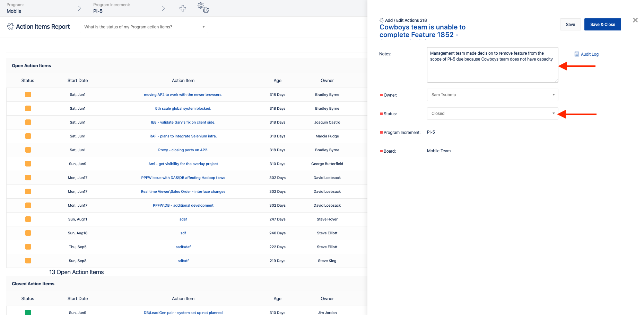Click the 'Thu, Sep5' start date cell
Viewport: 644px width, 315px height.
[x=78, y=247]
